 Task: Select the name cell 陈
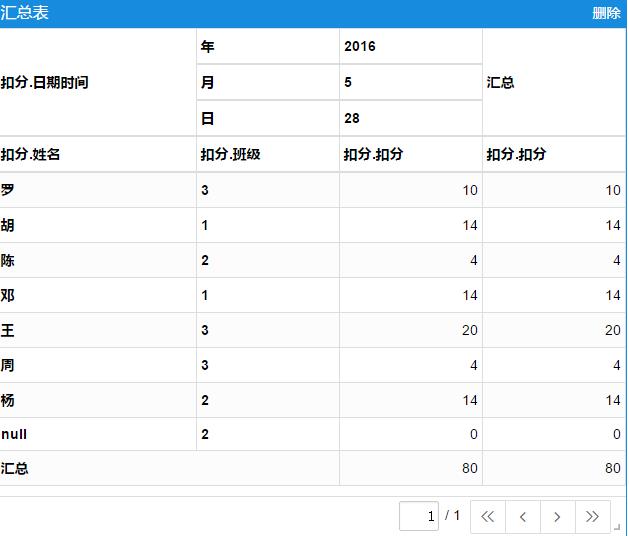point(98,260)
